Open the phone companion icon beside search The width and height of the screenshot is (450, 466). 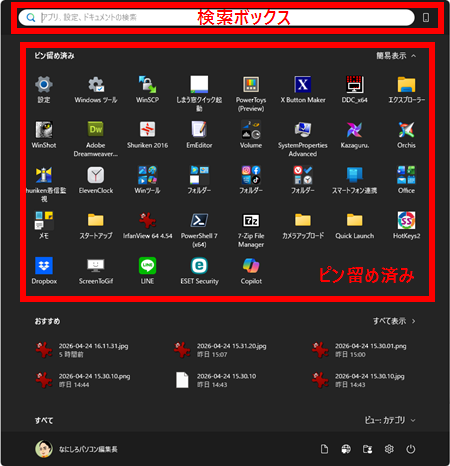[x=426, y=17]
